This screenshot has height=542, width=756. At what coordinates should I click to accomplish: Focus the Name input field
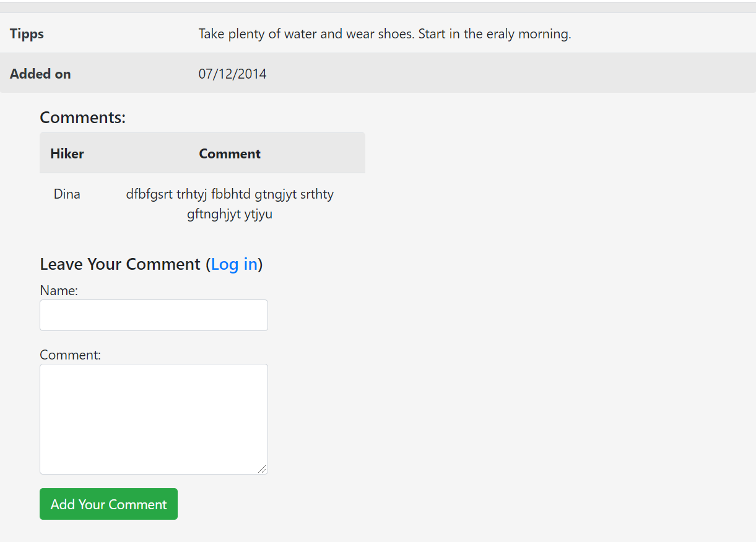point(154,316)
